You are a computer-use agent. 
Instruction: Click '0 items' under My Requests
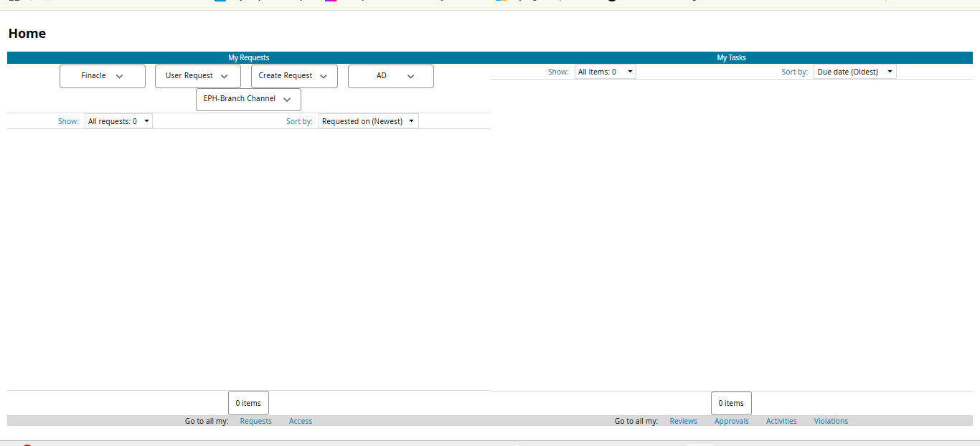[x=248, y=403]
